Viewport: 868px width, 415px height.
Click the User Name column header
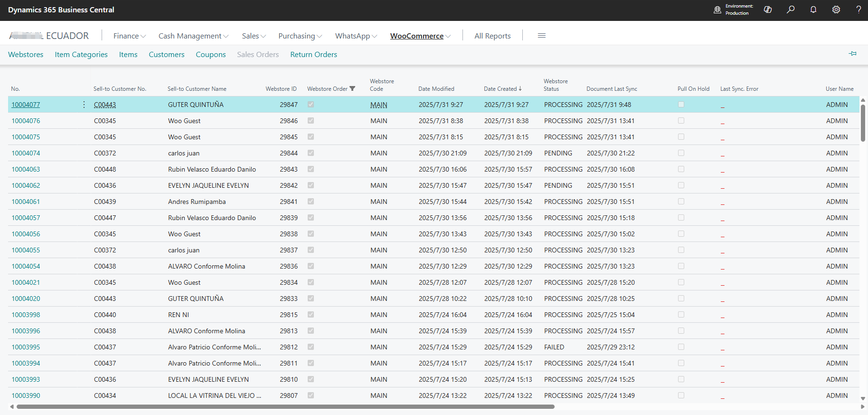(x=840, y=89)
